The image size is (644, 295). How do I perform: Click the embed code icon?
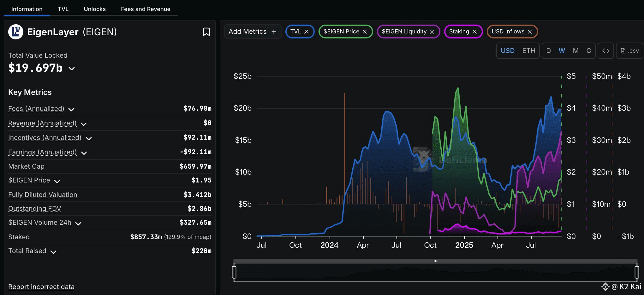(605, 51)
